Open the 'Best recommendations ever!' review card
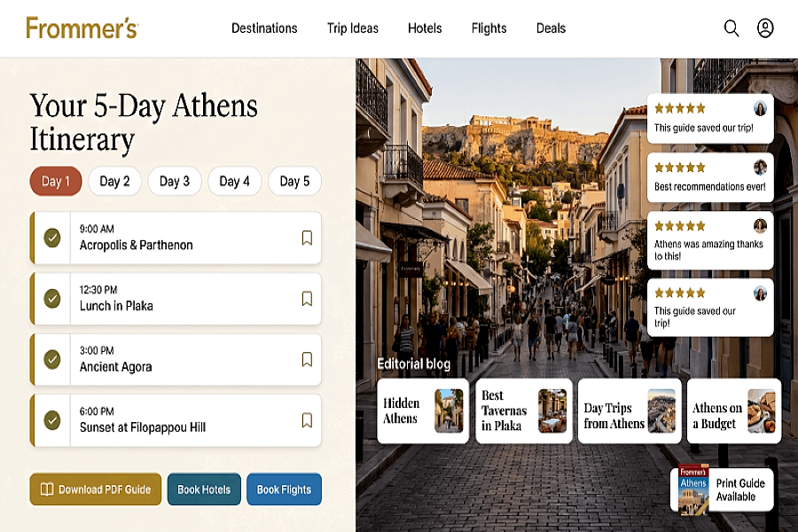This screenshot has width=798, height=532. pyautogui.click(x=710, y=176)
